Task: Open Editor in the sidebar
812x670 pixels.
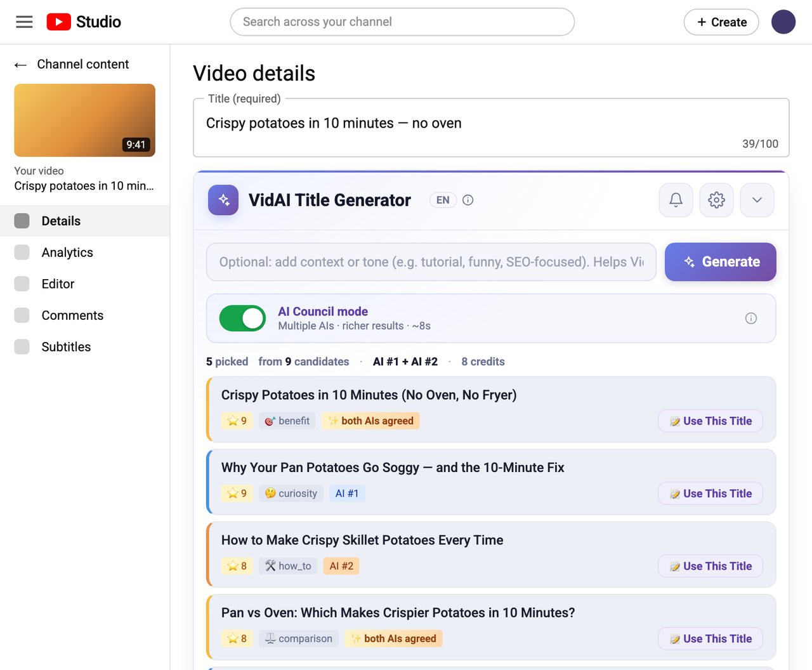Action: (85, 284)
